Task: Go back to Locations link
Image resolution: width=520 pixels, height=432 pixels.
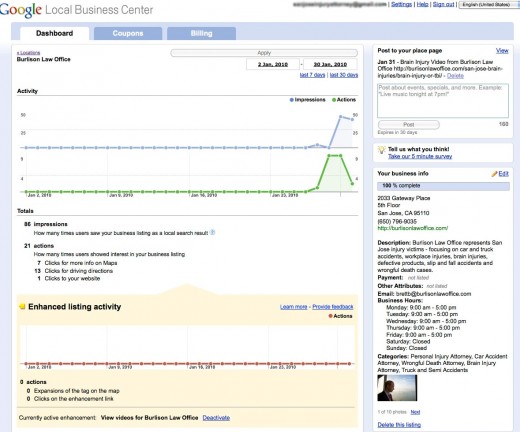Action: click(28, 53)
